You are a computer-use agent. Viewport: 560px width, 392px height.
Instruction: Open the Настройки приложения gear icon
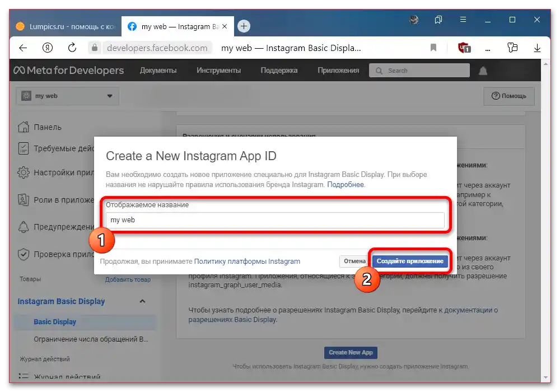[22, 172]
